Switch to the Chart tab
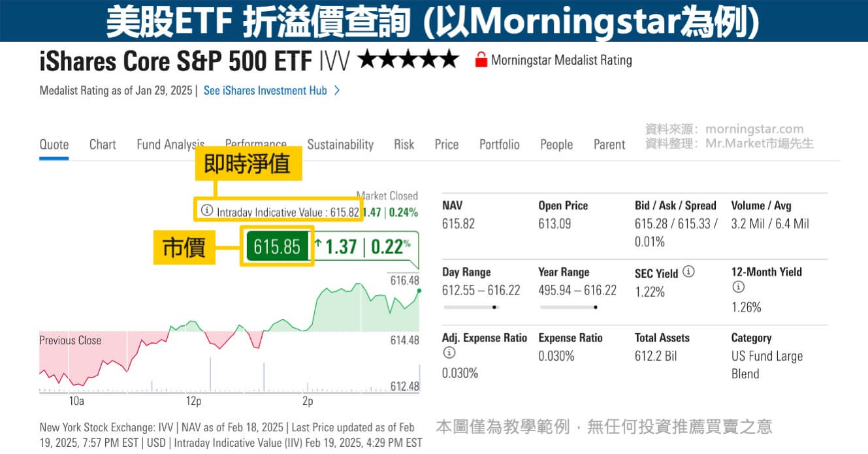Image resolution: width=868 pixels, height=454 pixels. pyautogui.click(x=103, y=144)
